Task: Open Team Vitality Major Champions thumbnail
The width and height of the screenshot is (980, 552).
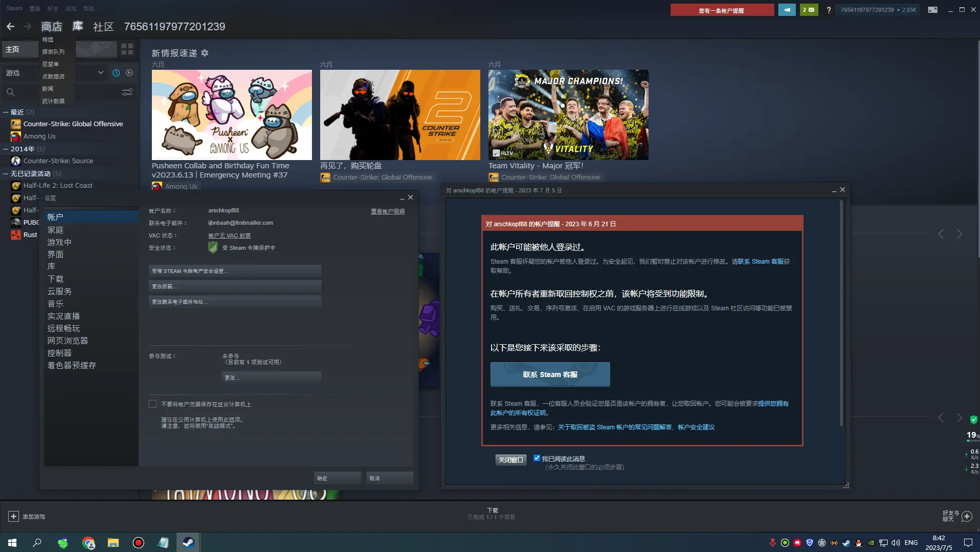Action: click(x=569, y=115)
